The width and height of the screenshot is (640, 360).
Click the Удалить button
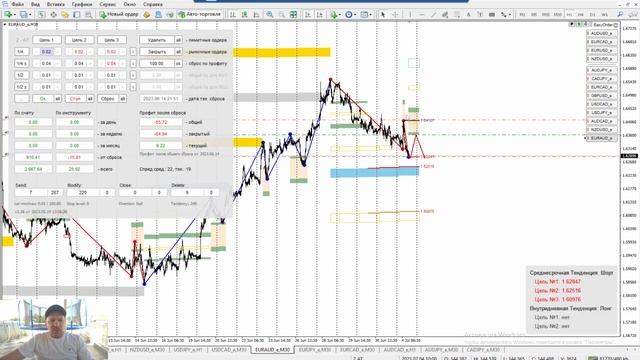(157, 40)
